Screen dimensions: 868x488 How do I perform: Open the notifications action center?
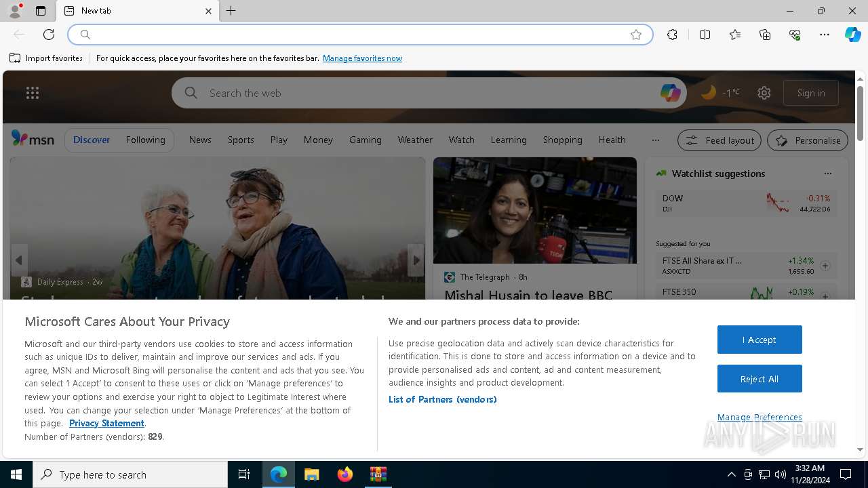click(x=846, y=474)
